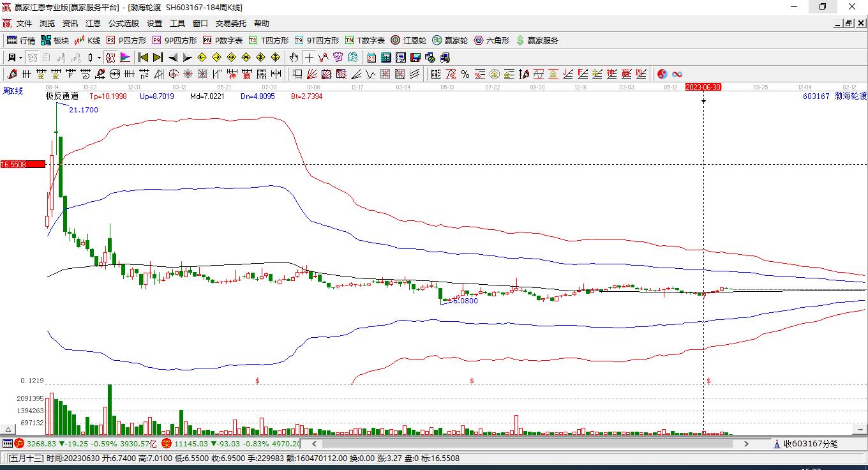
Task: Open the 帮助 menu
Action: click(x=262, y=24)
